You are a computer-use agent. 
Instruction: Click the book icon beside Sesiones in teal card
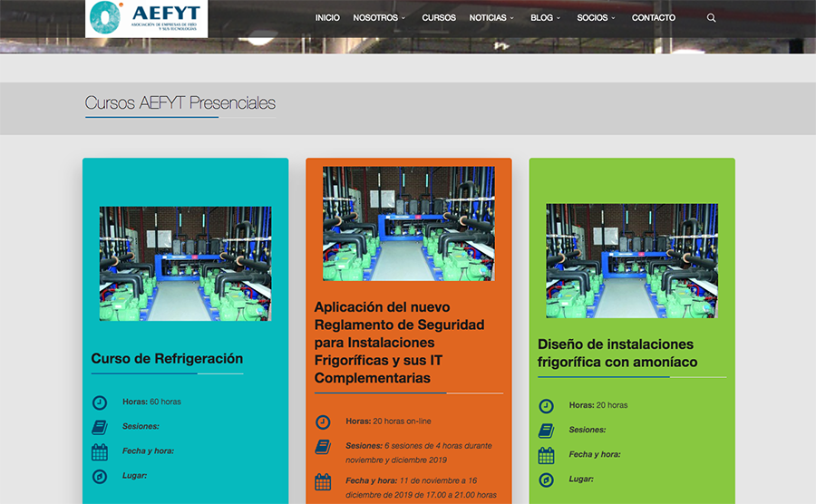[x=100, y=428]
